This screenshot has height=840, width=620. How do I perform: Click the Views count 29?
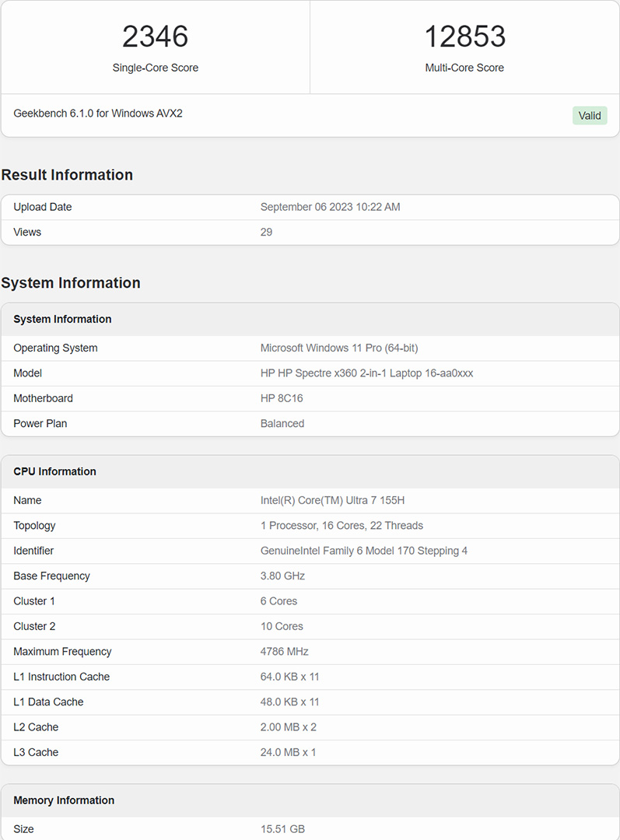coord(266,232)
